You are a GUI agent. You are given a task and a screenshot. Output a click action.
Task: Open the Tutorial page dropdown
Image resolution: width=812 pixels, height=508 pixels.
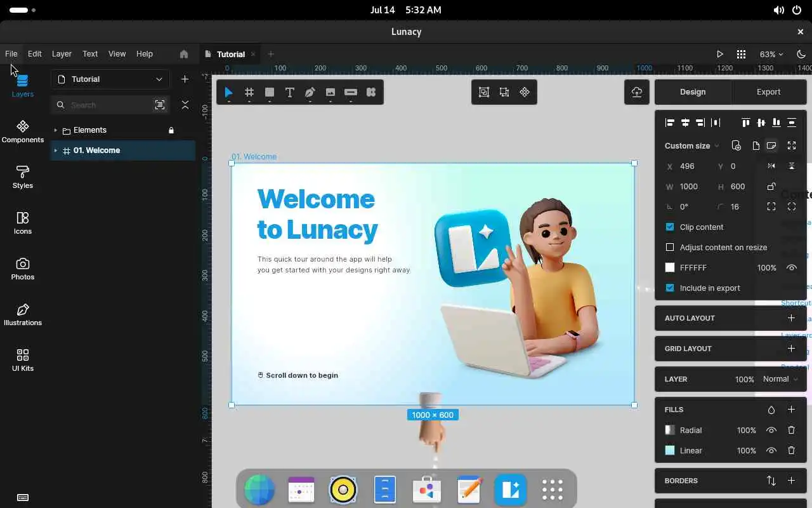[110, 79]
